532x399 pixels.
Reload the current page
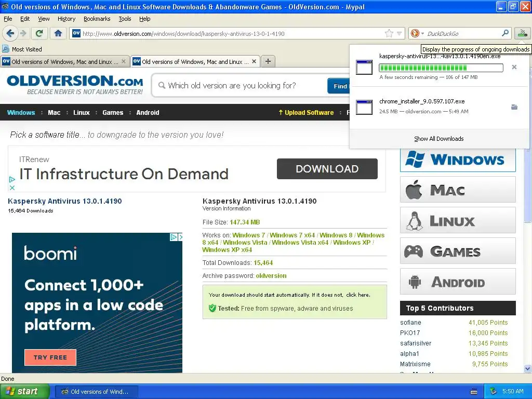(39, 33)
